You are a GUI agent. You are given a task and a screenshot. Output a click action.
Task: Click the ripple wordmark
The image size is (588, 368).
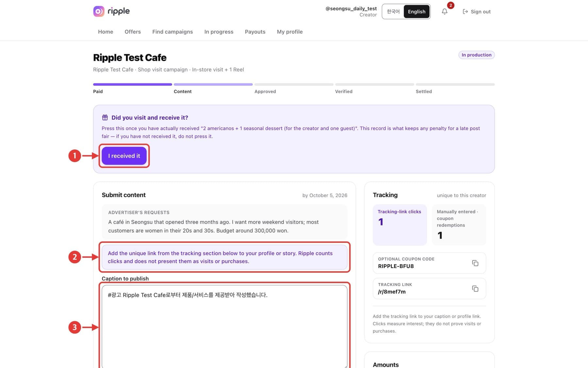point(119,11)
